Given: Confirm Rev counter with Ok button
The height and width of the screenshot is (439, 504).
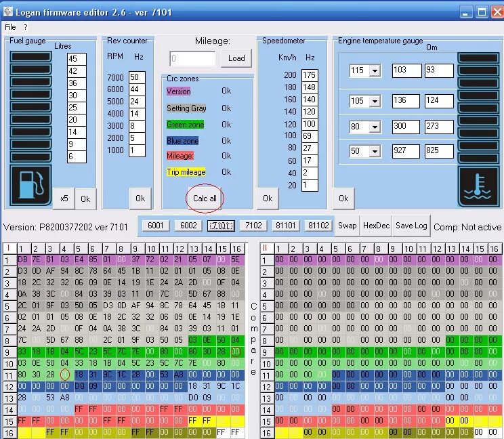Looking at the screenshot, I should [x=140, y=198].
